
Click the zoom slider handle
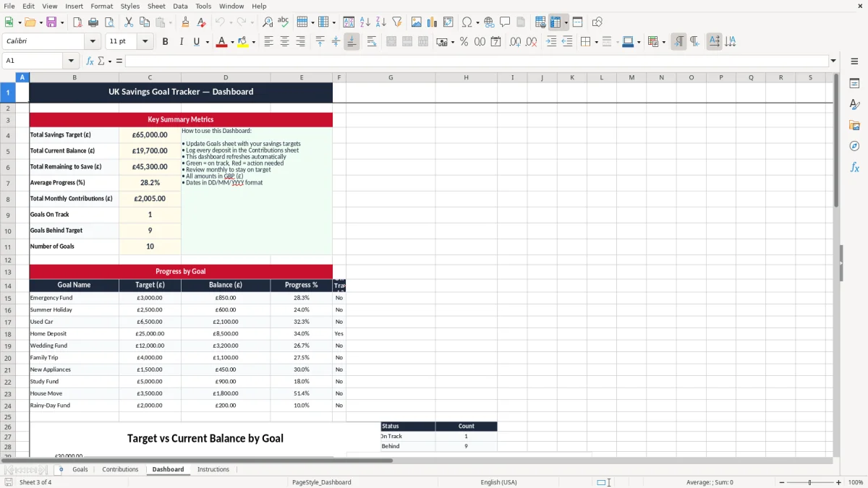click(810, 482)
